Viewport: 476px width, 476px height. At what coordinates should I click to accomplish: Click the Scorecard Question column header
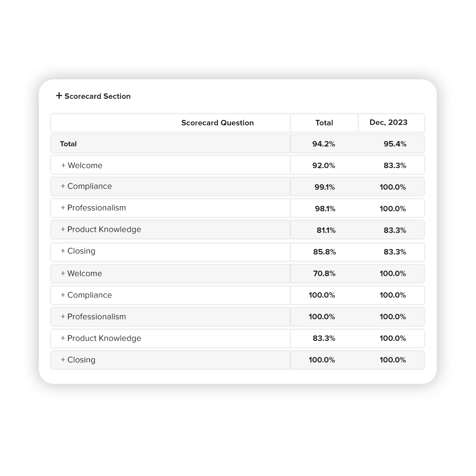pyautogui.click(x=217, y=123)
